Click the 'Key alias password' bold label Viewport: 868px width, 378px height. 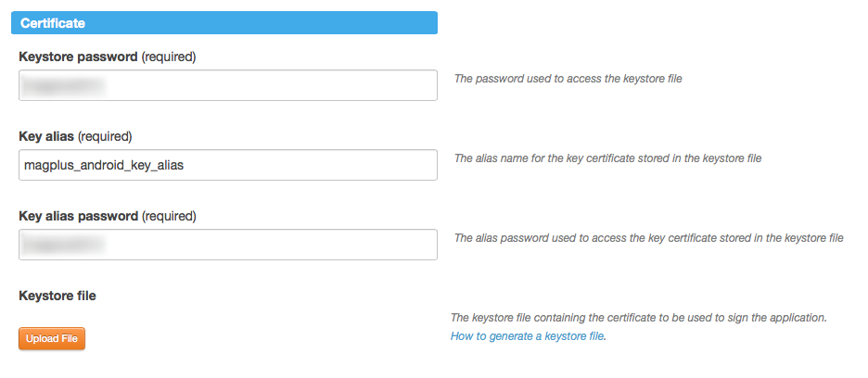tap(78, 216)
